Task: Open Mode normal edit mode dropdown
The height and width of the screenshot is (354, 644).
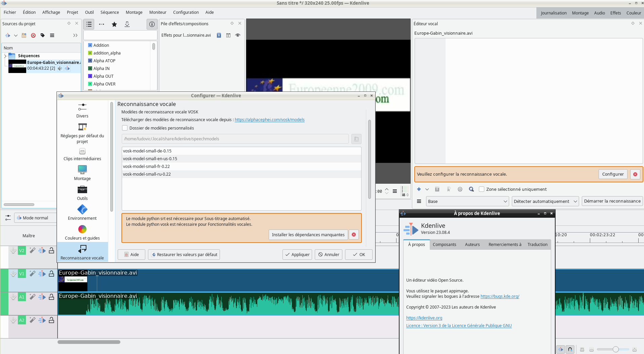Action: [35, 218]
